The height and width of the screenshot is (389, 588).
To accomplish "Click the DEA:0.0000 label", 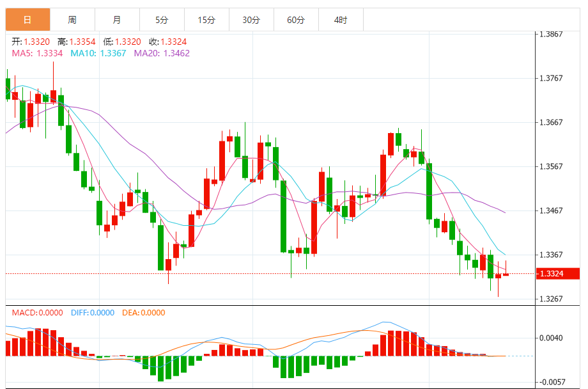I will 144,313.
